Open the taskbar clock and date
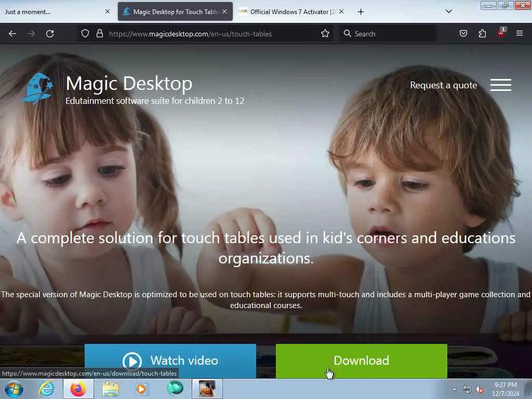Screen dimensions: 532x399 [x=506, y=389]
